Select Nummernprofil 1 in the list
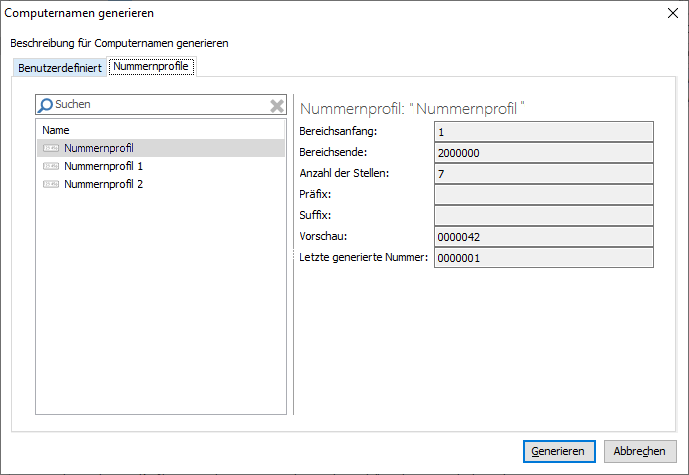 point(161,166)
